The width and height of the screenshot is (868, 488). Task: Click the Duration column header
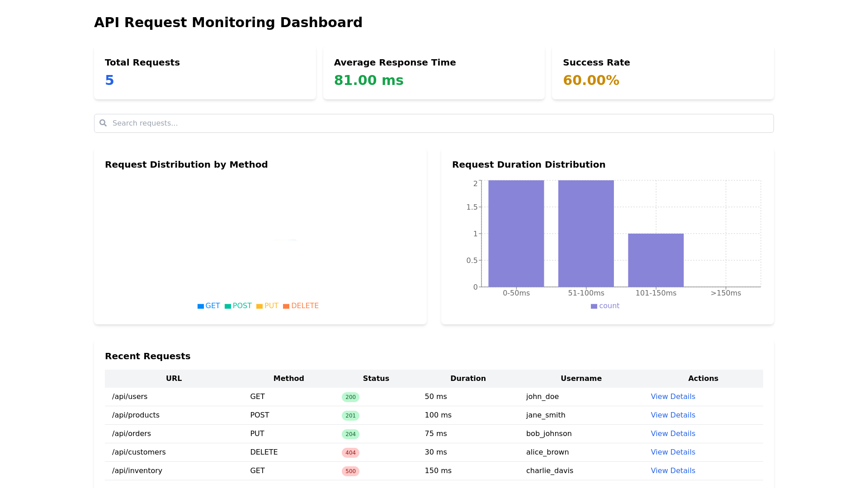(x=468, y=379)
